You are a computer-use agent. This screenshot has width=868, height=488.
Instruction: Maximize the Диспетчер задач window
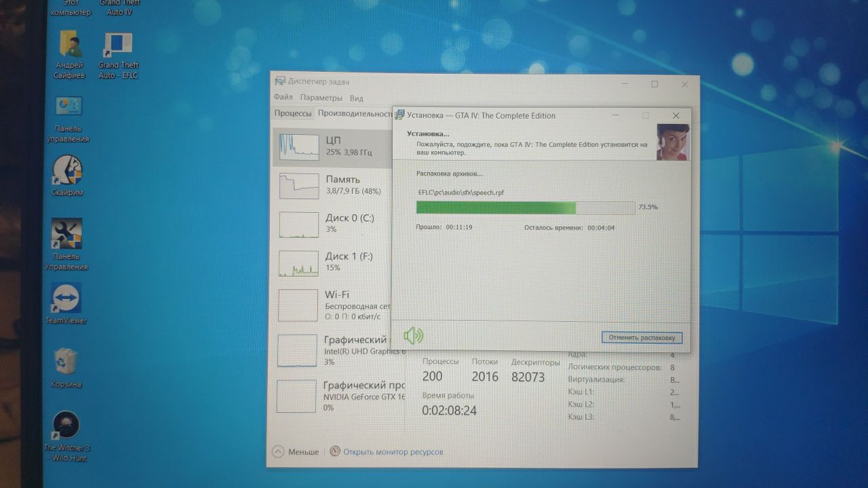(x=654, y=84)
